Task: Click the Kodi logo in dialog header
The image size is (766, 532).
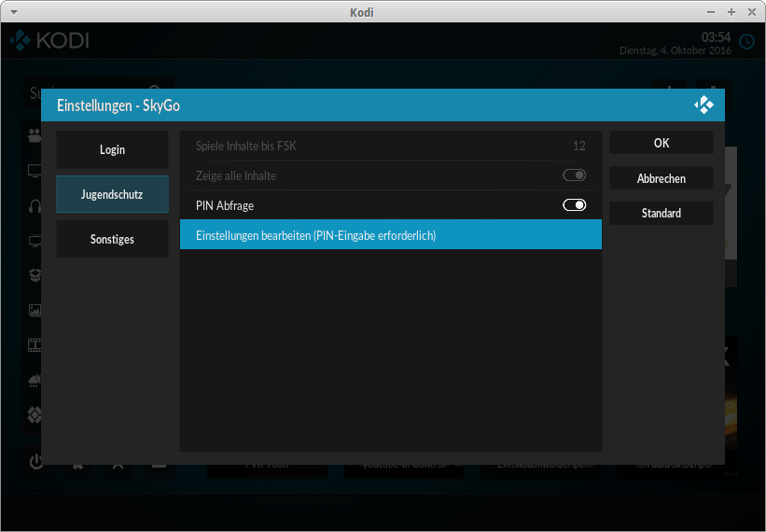Action: tap(703, 105)
